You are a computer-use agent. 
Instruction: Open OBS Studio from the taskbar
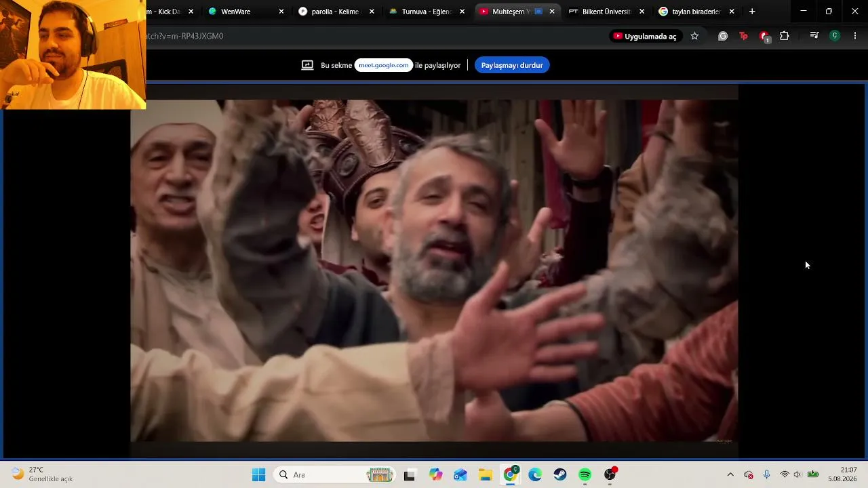610,475
